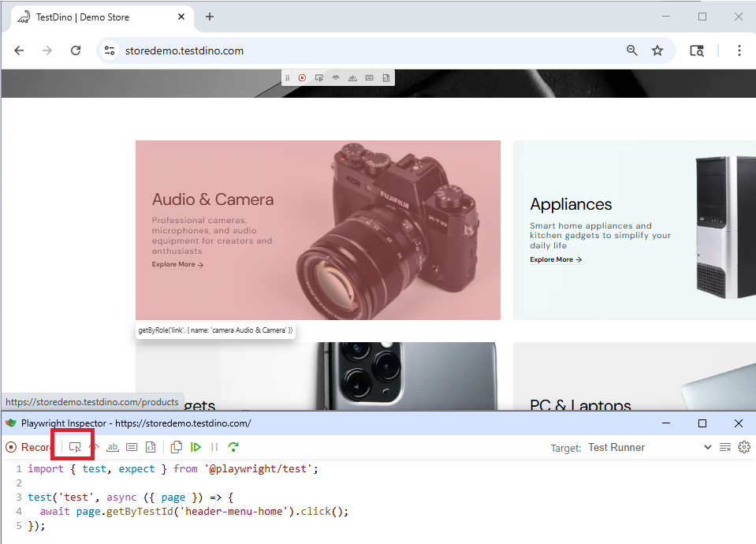The width and height of the screenshot is (756, 544).
Task: Toggle pick locator in floating overlay toolbar
Action: [x=318, y=78]
